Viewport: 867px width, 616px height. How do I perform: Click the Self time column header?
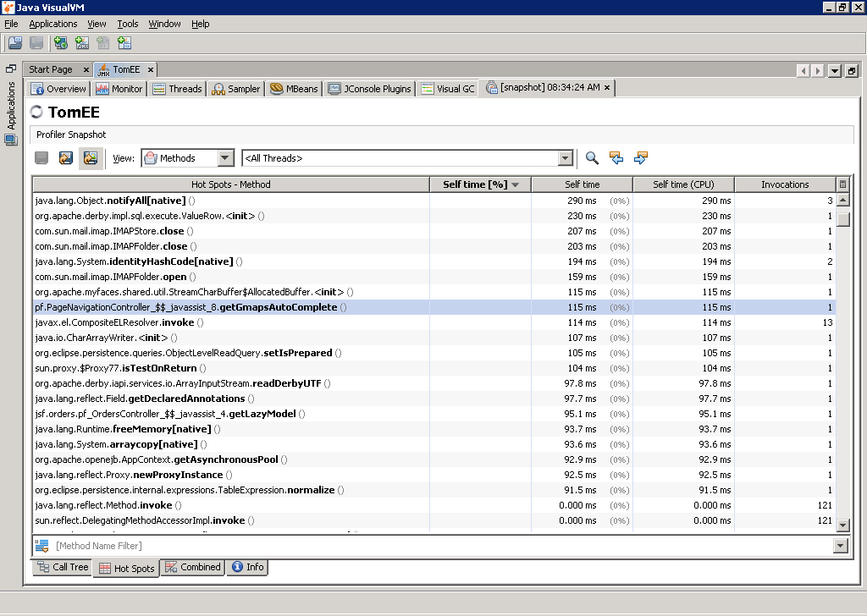(582, 184)
